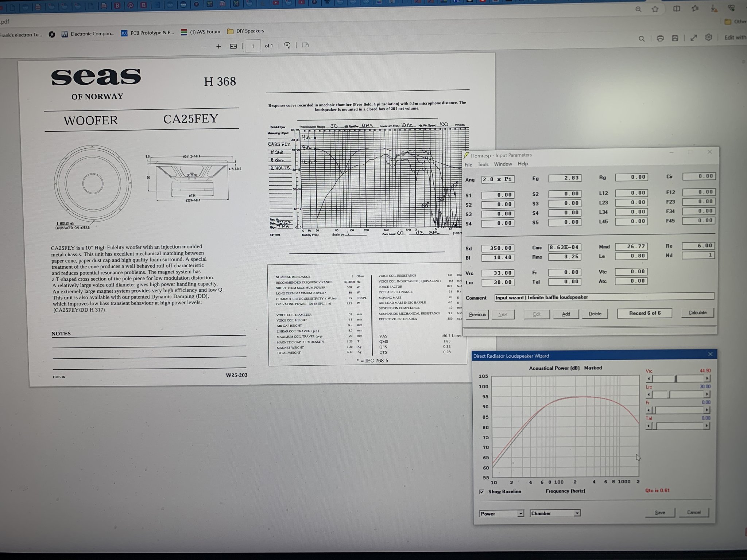This screenshot has height=560, width=747.
Task: Open Hornresp Tools menu
Action: tap(483, 164)
